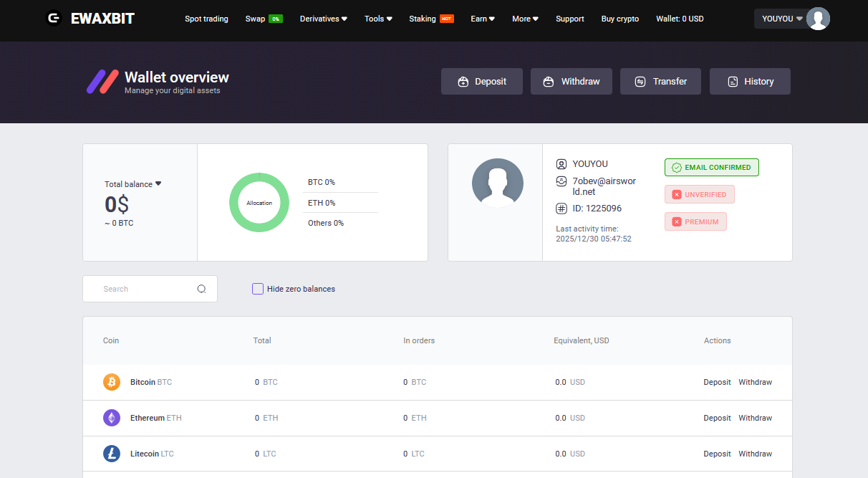Enable Hide zero balances checkbox
Viewport: 868px width, 478px height.
coord(258,289)
